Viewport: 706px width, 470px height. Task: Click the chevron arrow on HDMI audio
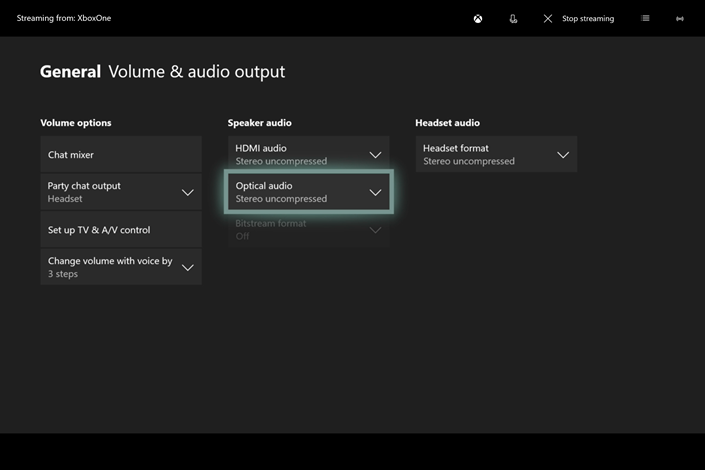[376, 155]
